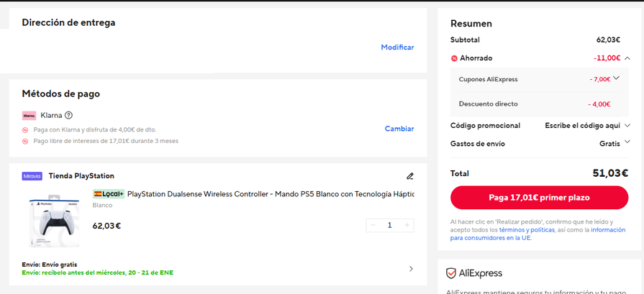Click the quantity field showing 1
The height and width of the screenshot is (294, 644).
point(390,225)
